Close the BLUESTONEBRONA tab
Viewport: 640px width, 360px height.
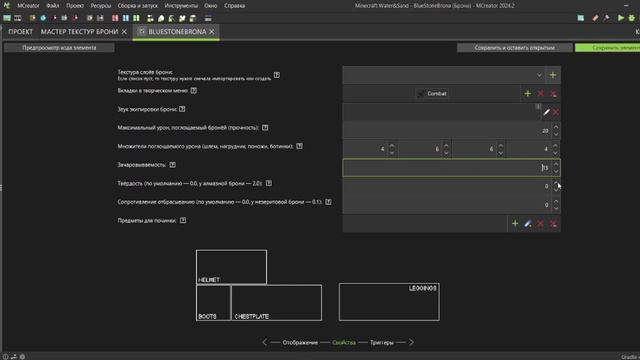(x=212, y=31)
